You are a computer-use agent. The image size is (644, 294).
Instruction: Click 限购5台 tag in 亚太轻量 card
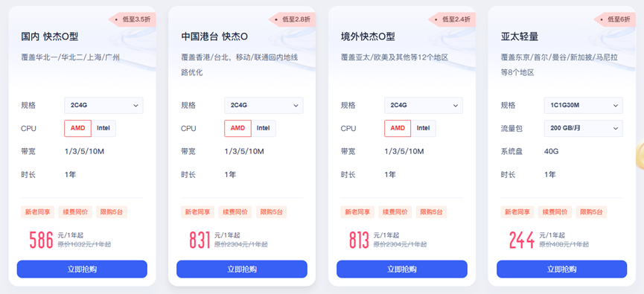coord(591,212)
